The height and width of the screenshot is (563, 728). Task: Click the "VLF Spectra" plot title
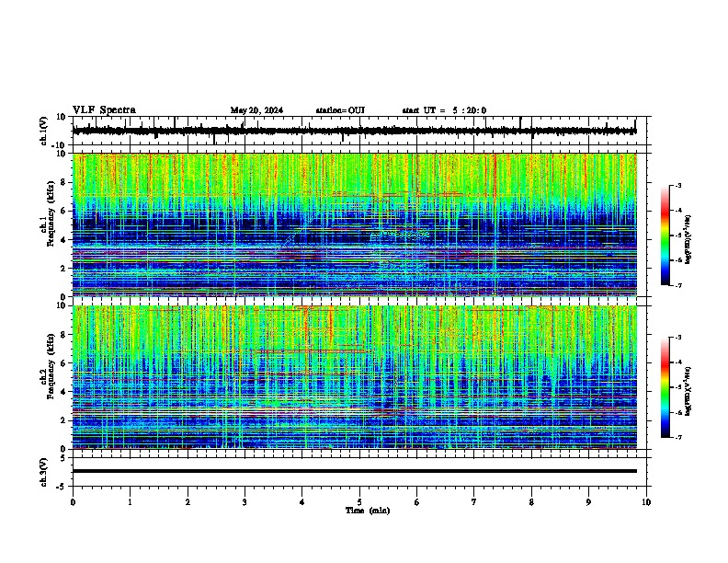tap(104, 110)
